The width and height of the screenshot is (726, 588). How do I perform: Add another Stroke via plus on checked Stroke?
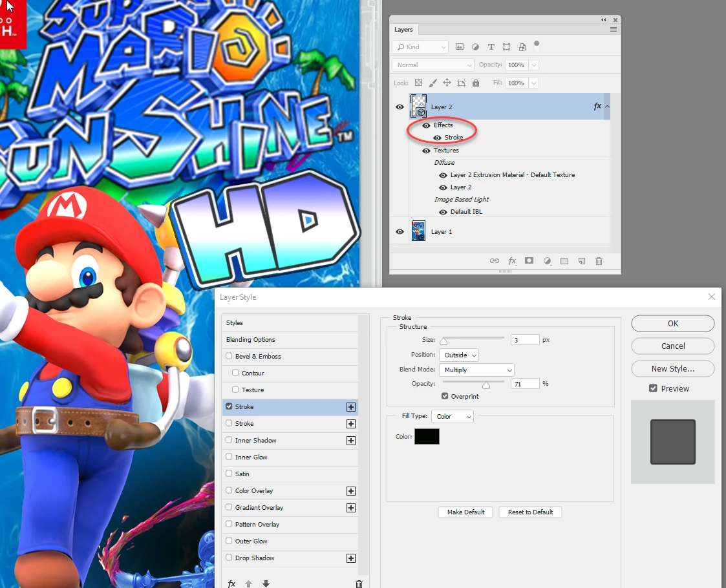(x=351, y=407)
